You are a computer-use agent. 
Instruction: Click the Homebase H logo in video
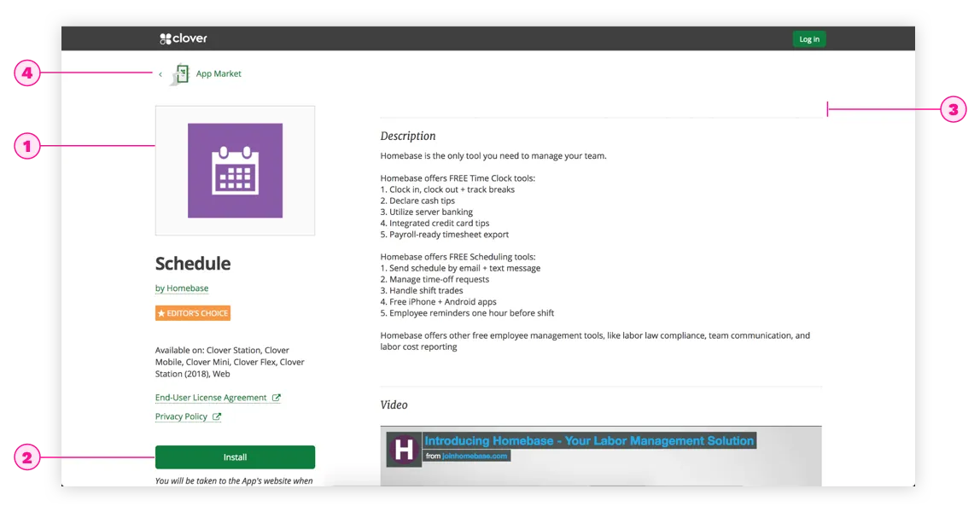point(403,449)
